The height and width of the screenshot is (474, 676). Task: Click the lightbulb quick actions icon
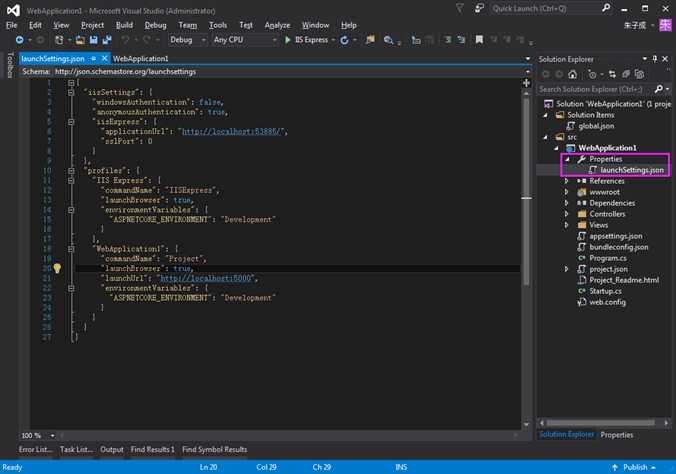57,268
